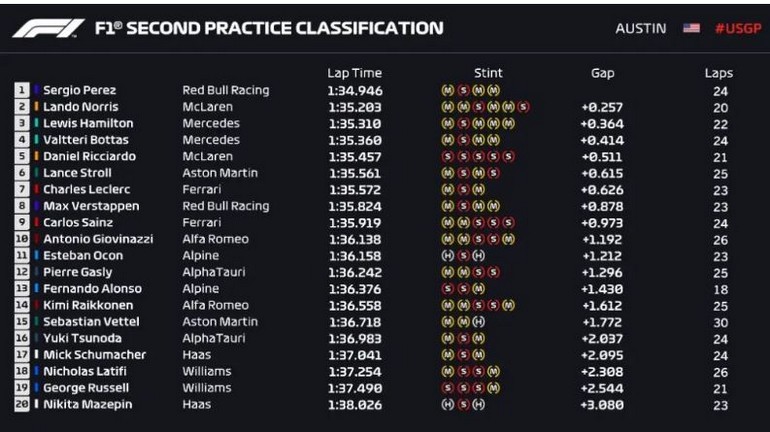The image size is (770, 432).
Task: Click Nikita Mazepin's soft tyre stint icon
Action: click(x=462, y=405)
